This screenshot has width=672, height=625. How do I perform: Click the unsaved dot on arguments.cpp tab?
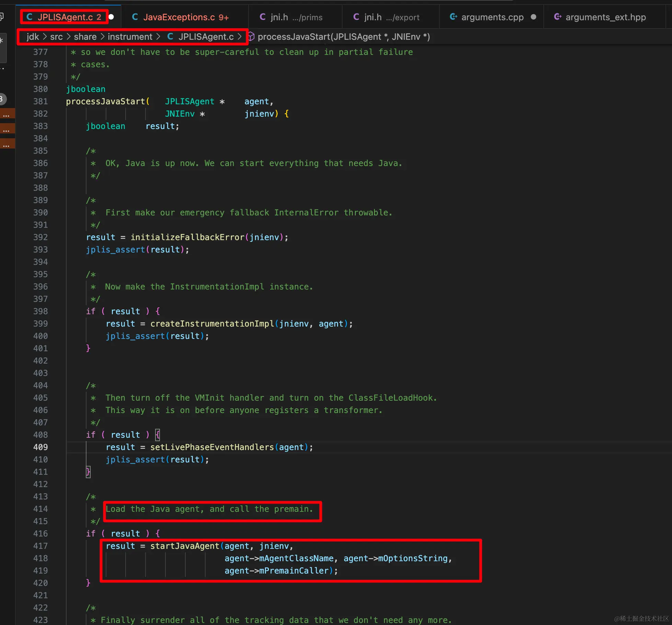pos(533,17)
